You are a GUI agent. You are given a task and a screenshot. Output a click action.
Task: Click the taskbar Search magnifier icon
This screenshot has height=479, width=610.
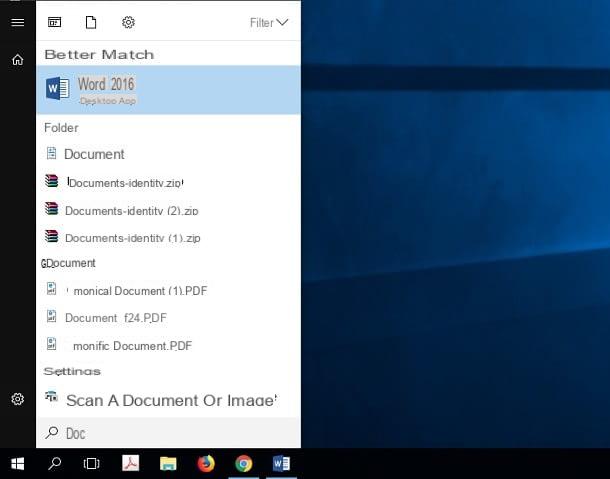[x=54, y=463]
